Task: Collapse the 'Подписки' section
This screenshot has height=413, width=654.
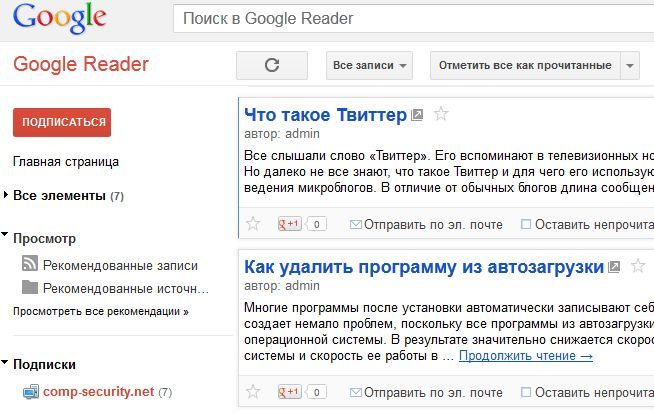Action: (x=5, y=362)
